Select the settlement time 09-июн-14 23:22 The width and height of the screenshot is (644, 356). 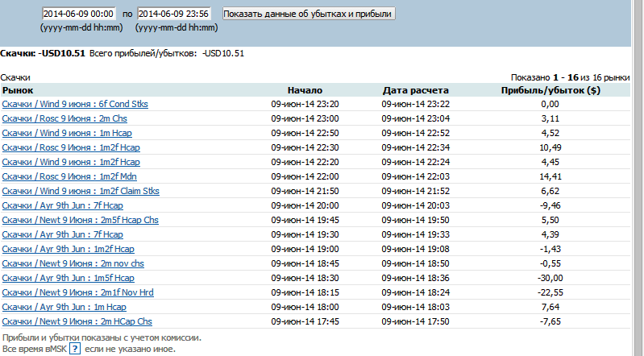[x=416, y=104]
